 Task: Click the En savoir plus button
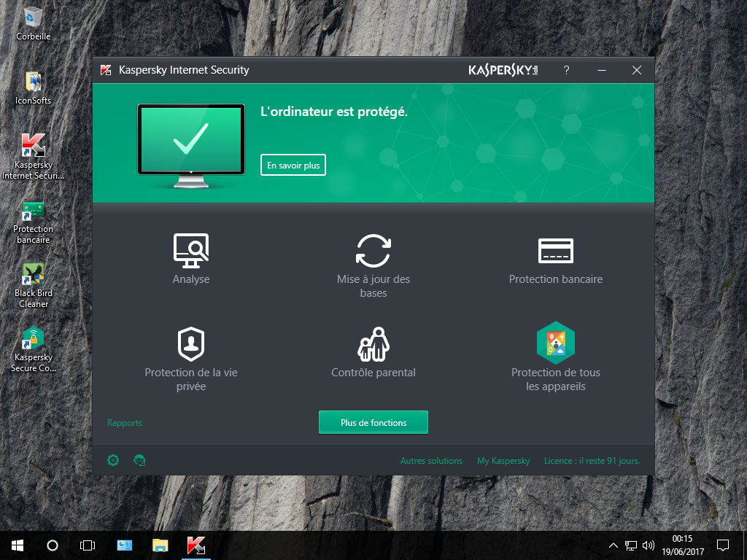[293, 165]
